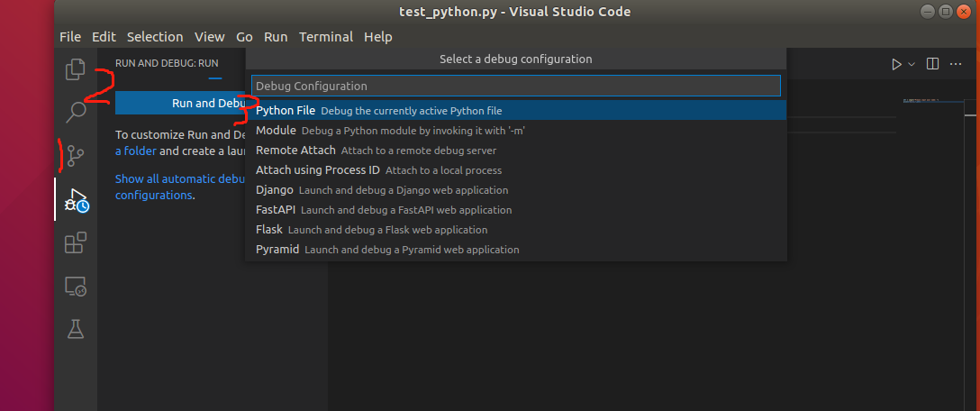Click the Show all automatic debug configurations link
This screenshot has height=411, width=980.
pos(181,187)
